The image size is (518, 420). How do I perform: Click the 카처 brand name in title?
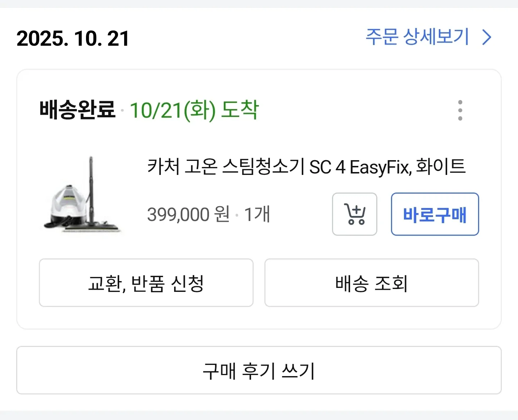163,167
